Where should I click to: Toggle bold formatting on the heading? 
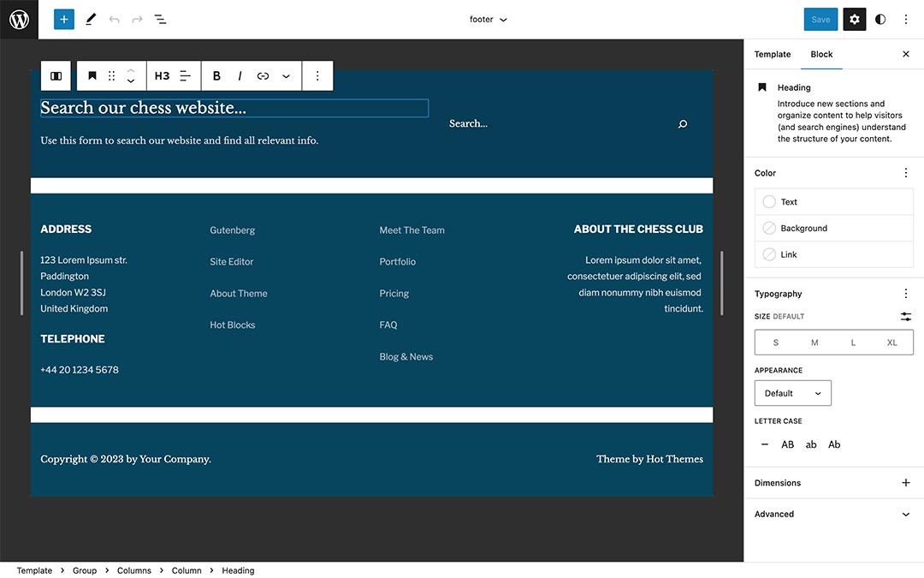pyautogui.click(x=216, y=75)
